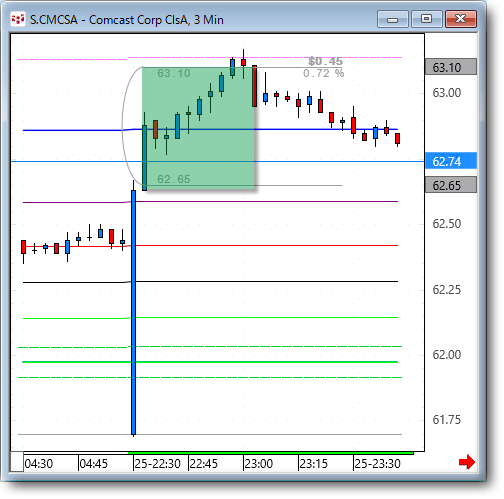Click the 23:15 time axis label
Screen dimensions: 504x499
[x=314, y=464]
